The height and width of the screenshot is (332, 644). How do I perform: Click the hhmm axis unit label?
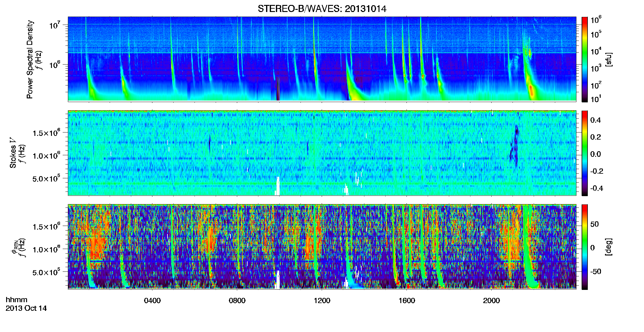[17, 300]
